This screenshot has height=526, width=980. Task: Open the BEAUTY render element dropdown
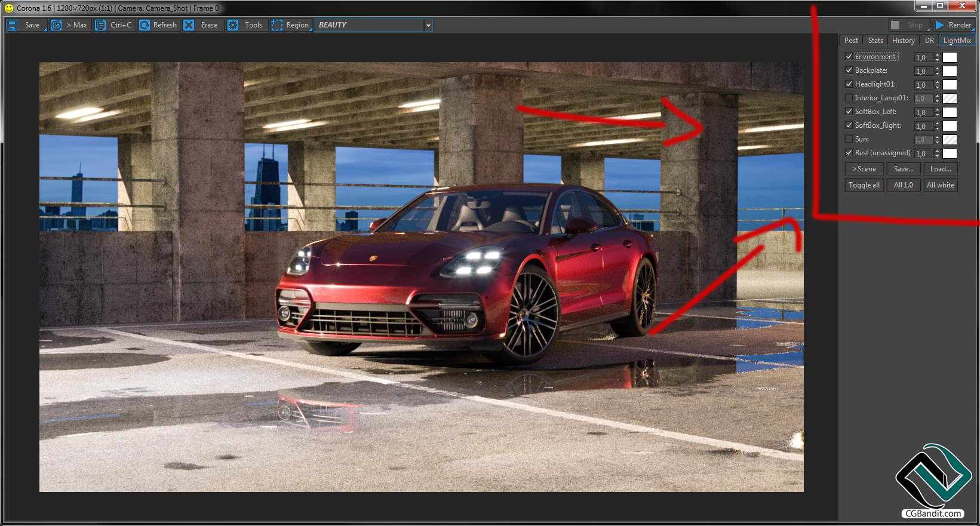428,25
